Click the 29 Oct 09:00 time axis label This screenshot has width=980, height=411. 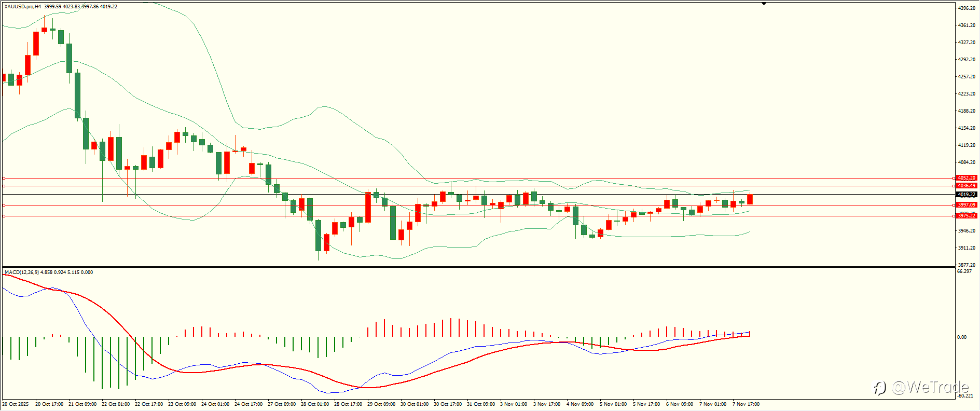[x=381, y=404]
